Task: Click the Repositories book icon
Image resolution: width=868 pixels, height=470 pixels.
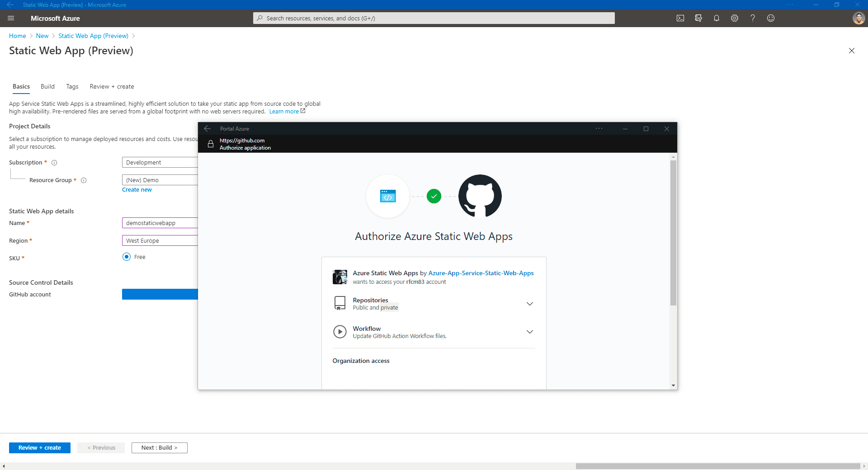Action: [340, 303]
